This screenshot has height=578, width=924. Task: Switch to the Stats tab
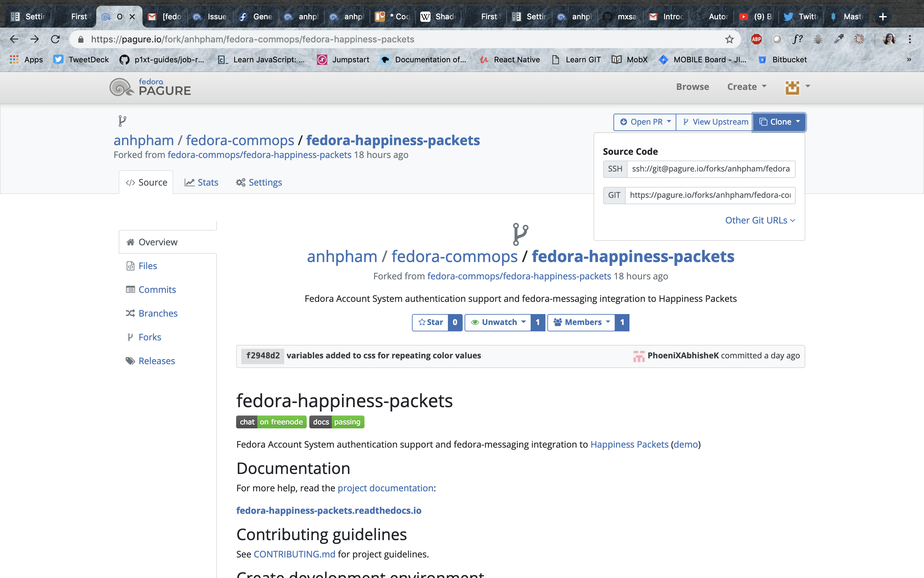201,182
